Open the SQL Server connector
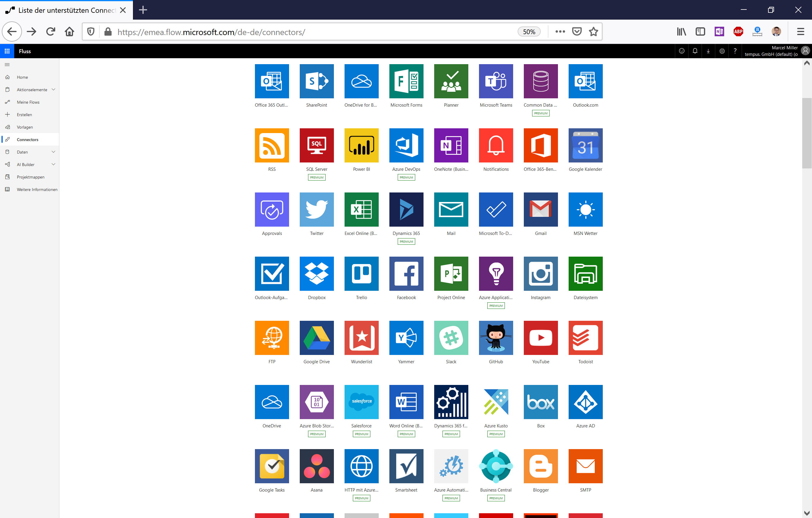 [x=316, y=146]
